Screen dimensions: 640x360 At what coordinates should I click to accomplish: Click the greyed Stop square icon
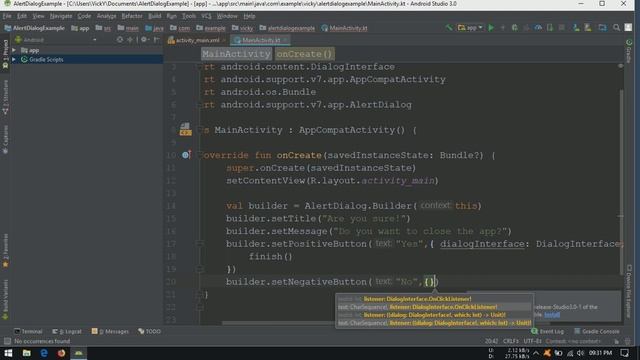point(562,28)
